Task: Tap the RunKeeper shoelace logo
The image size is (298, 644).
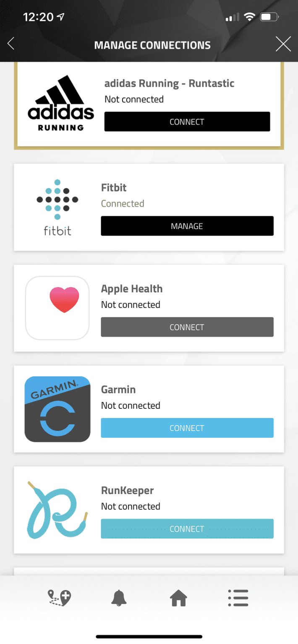Action: tap(58, 510)
